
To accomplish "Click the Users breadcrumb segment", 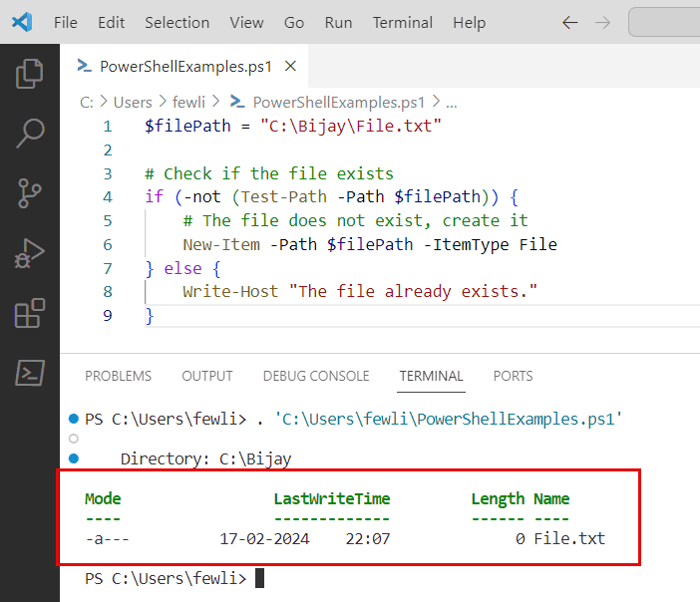I will click(133, 103).
